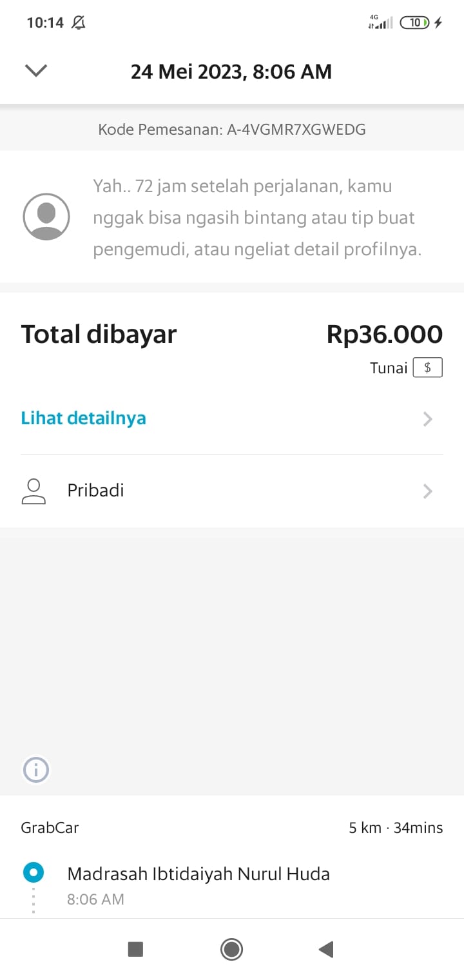Open the Pribadi trip type row
The width and height of the screenshot is (464, 980).
[x=95, y=491]
